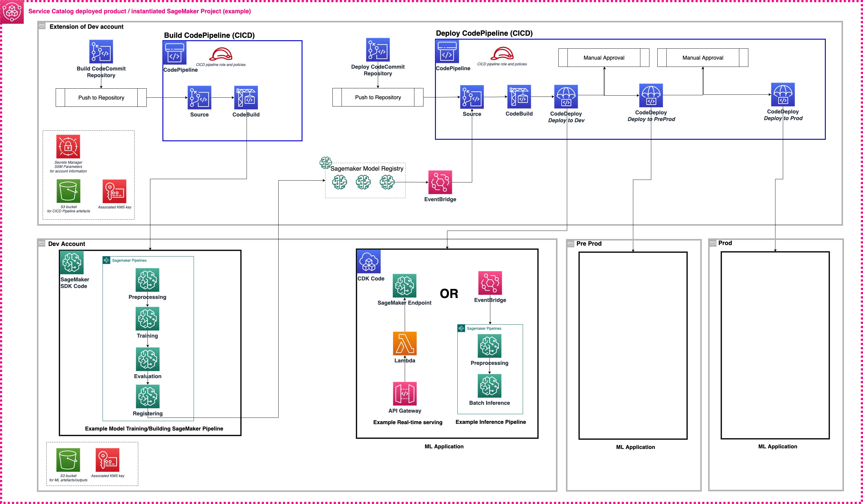Select the Build CodeCommit Repository icon
This screenshot has height=504, width=863.
pos(101,52)
